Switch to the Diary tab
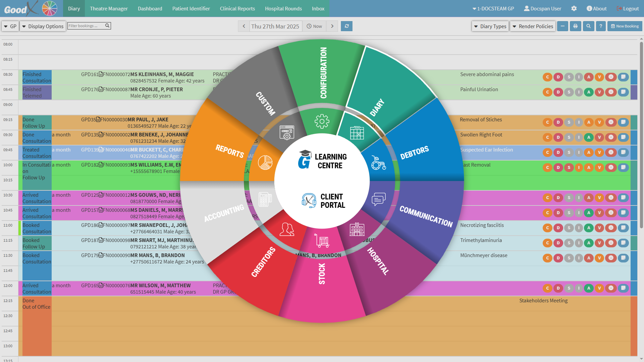The height and width of the screenshot is (362, 644). (74, 8)
